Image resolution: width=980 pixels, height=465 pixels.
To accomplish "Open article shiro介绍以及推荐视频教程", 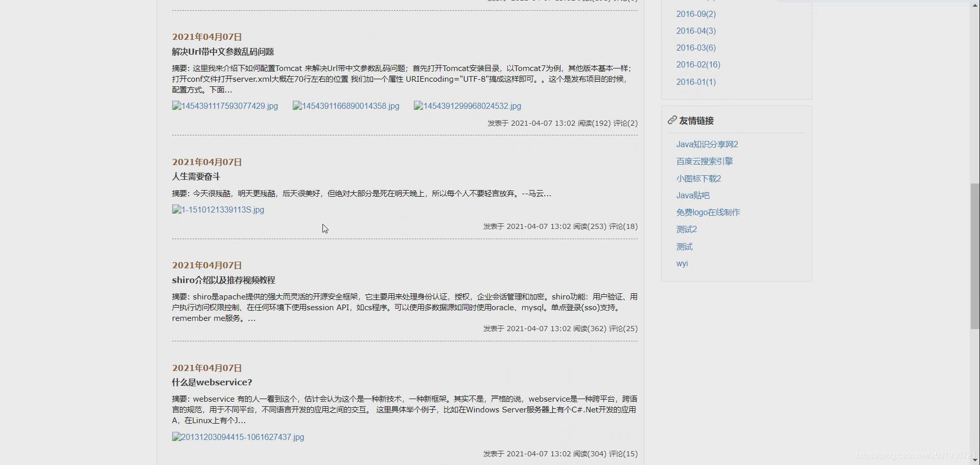I will [223, 280].
